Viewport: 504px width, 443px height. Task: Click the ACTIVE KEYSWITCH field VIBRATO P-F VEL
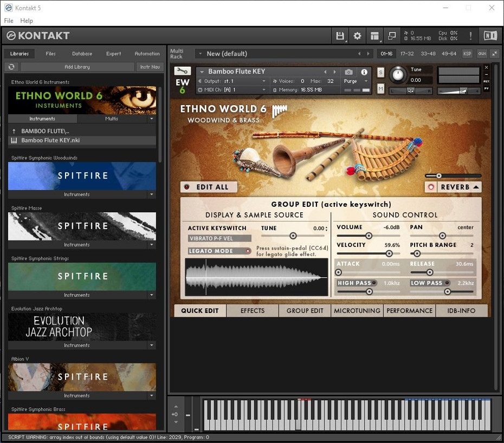tap(219, 238)
